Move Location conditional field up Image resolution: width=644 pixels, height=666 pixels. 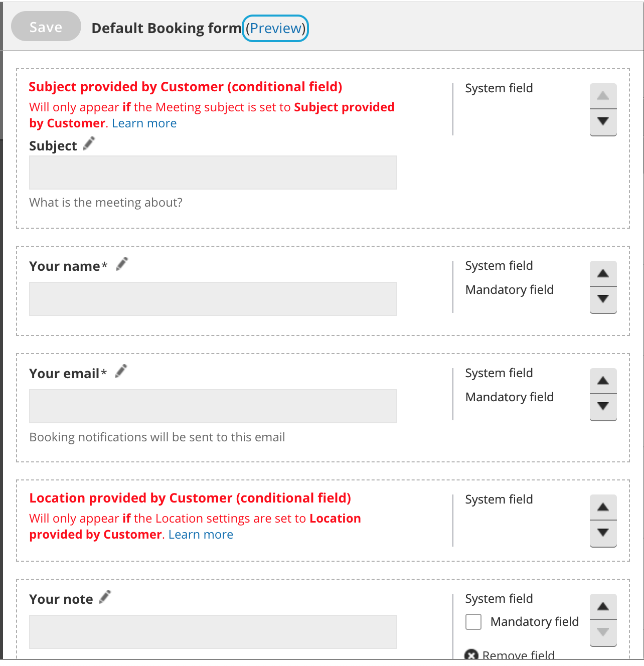point(603,508)
